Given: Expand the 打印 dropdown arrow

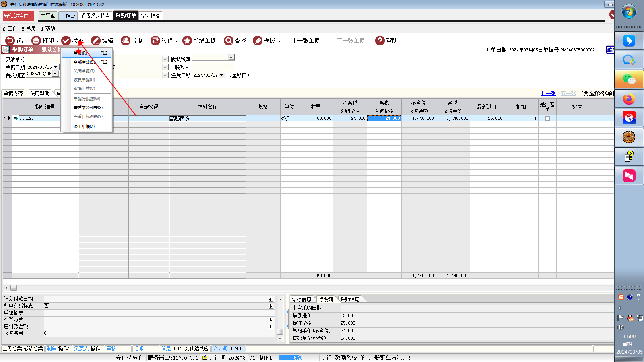Looking at the screenshot, I should (57, 41).
